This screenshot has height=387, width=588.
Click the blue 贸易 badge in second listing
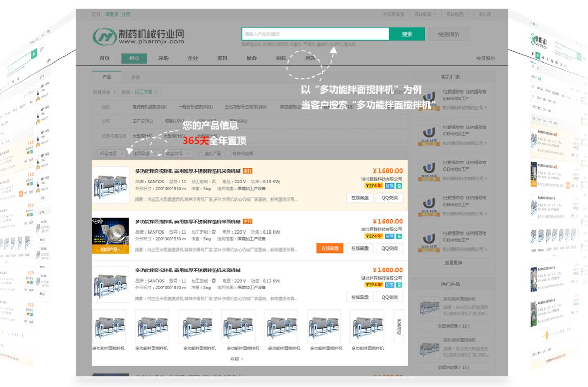coord(390,236)
